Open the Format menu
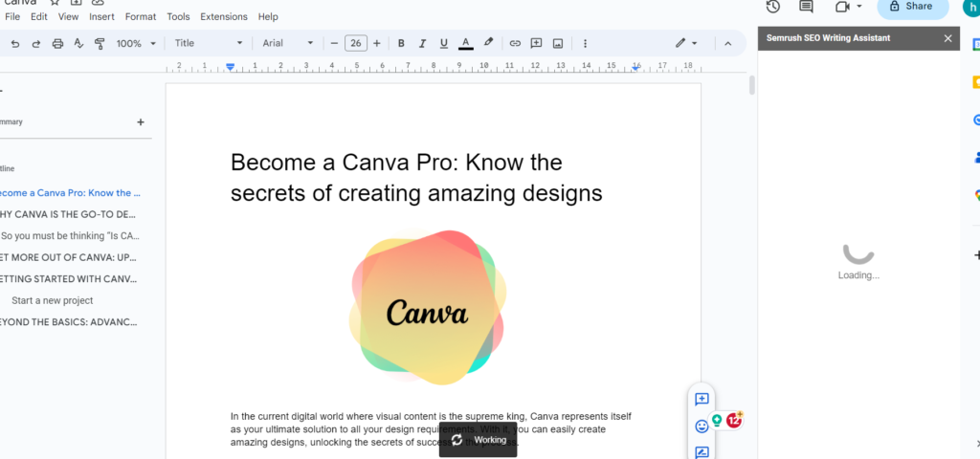This screenshot has width=980, height=459. [x=141, y=17]
